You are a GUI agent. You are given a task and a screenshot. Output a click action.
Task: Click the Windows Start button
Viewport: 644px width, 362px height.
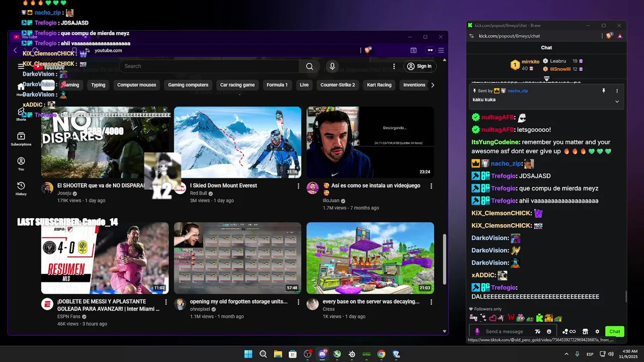248,354
